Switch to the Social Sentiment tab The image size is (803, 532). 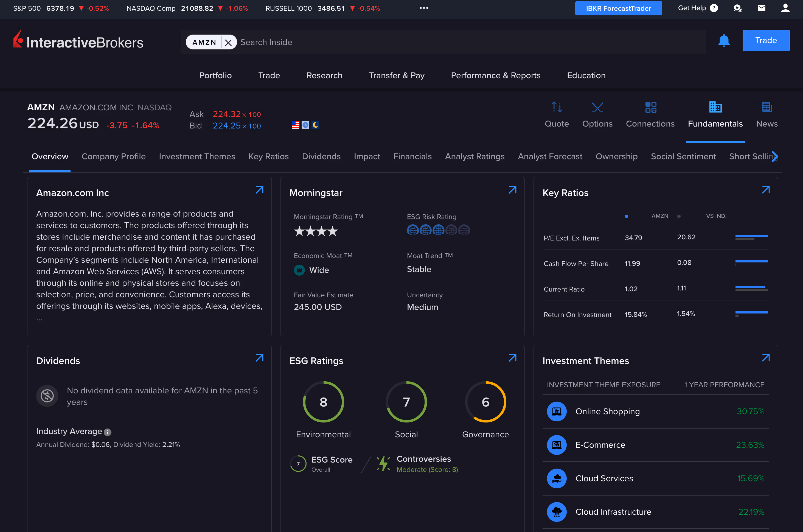[x=683, y=156]
